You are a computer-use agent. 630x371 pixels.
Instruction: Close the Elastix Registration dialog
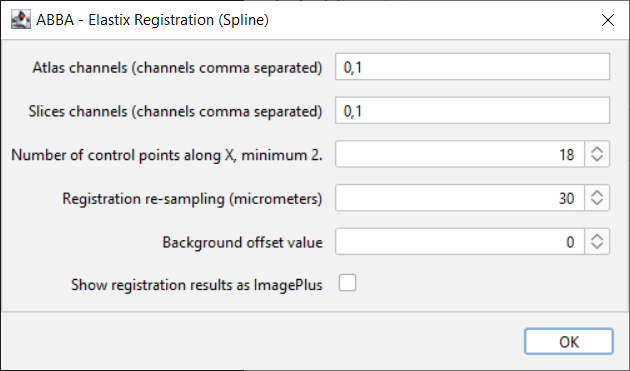[x=608, y=20]
